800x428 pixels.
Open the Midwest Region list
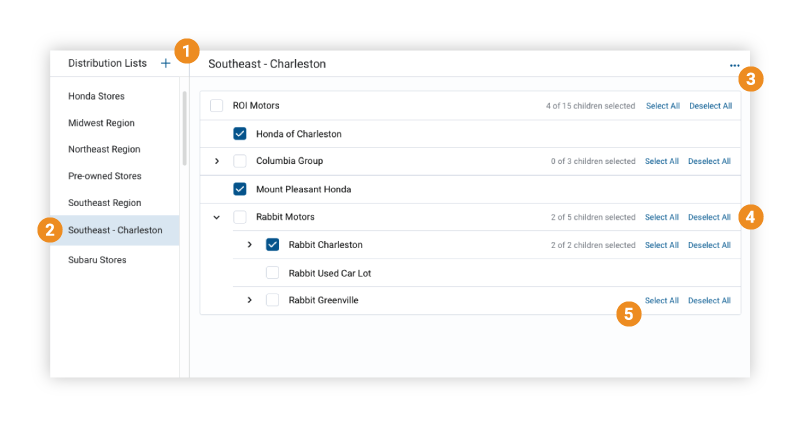[102, 123]
